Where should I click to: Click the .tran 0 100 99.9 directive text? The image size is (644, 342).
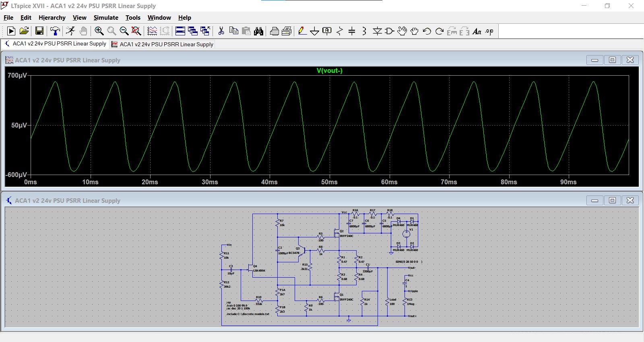click(237, 305)
